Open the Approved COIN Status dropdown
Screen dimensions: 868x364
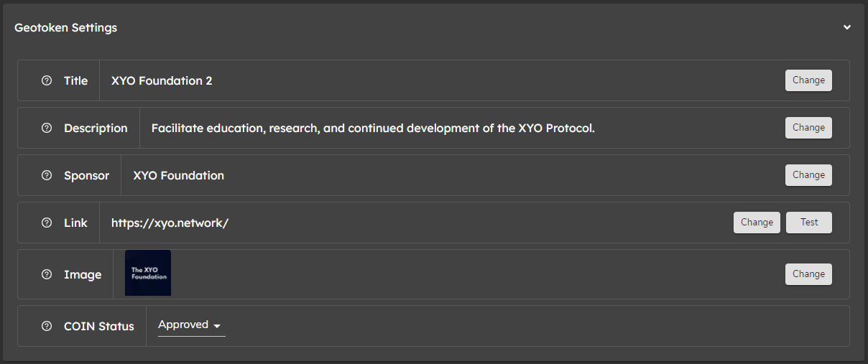191,325
